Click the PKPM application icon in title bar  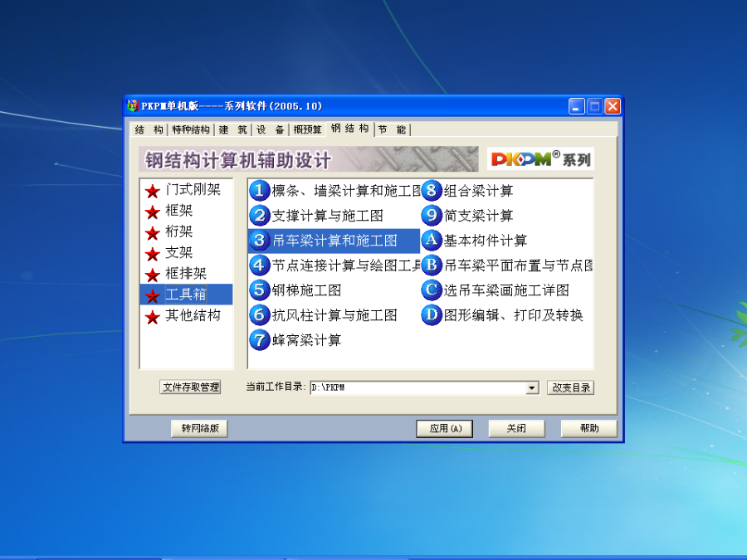click(133, 105)
